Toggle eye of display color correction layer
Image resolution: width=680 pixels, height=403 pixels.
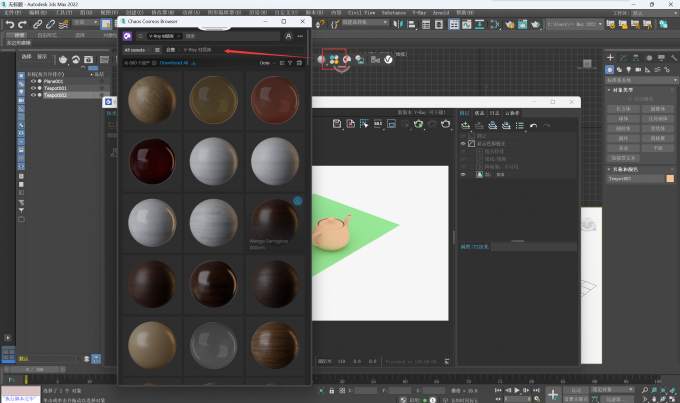(x=463, y=144)
